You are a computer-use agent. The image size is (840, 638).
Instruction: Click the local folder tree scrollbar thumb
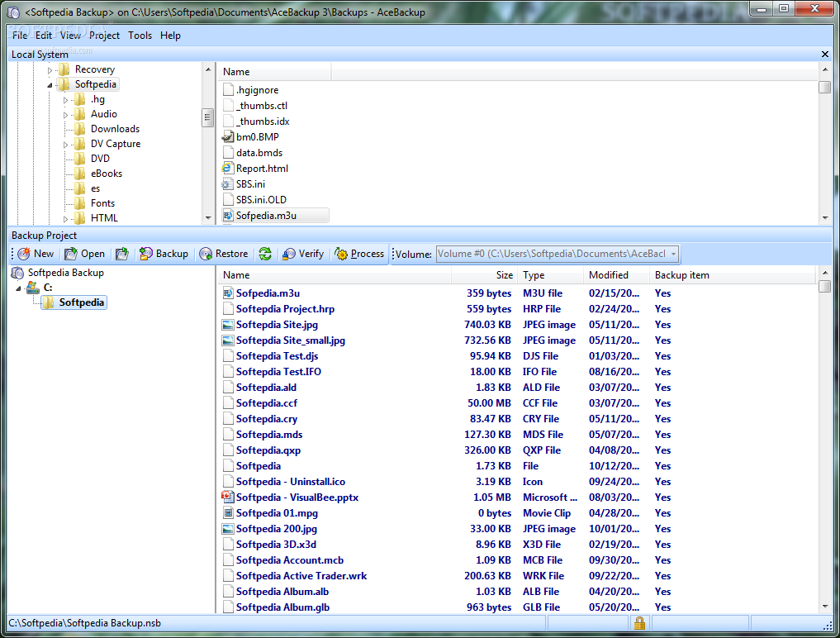point(208,117)
